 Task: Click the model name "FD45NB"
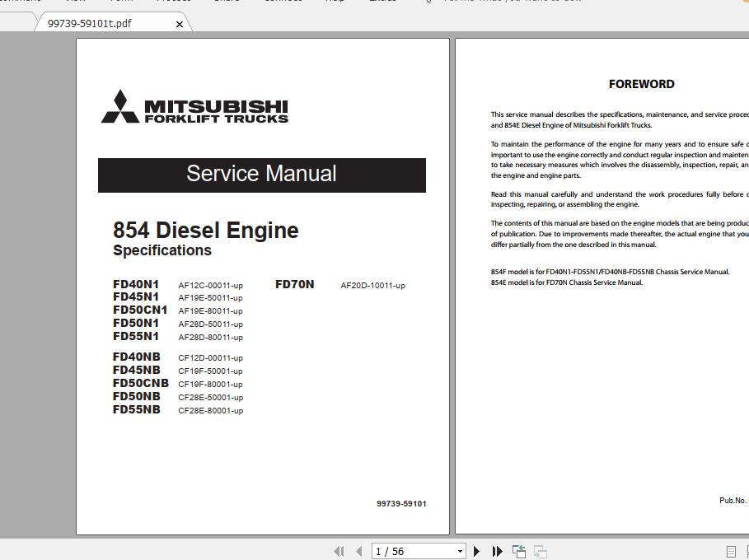[137, 370]
